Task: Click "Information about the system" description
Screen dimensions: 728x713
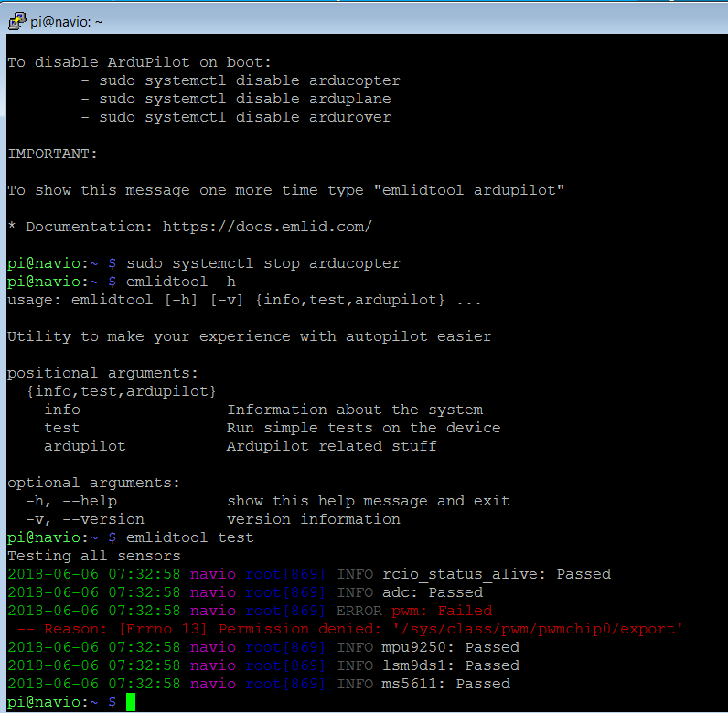Action: click(355, 410)
